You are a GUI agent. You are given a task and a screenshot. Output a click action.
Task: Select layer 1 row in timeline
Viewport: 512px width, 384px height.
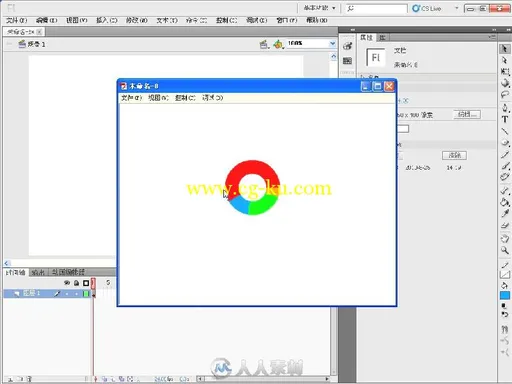point(47,294)
